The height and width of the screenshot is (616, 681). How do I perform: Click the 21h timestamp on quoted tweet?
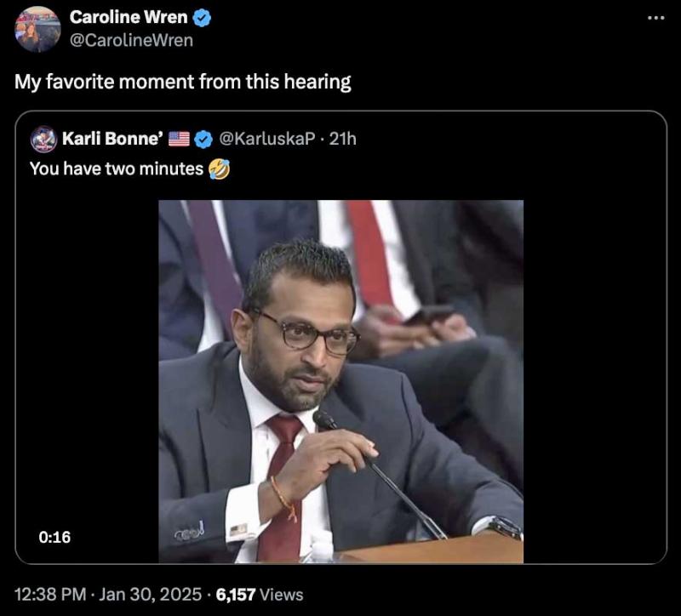pyautogui.click(x=343, y=139)
